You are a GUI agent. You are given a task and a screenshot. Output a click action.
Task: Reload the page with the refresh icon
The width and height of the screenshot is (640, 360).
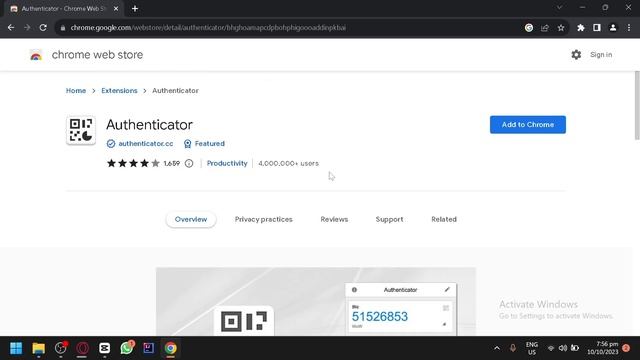[43, 28]
